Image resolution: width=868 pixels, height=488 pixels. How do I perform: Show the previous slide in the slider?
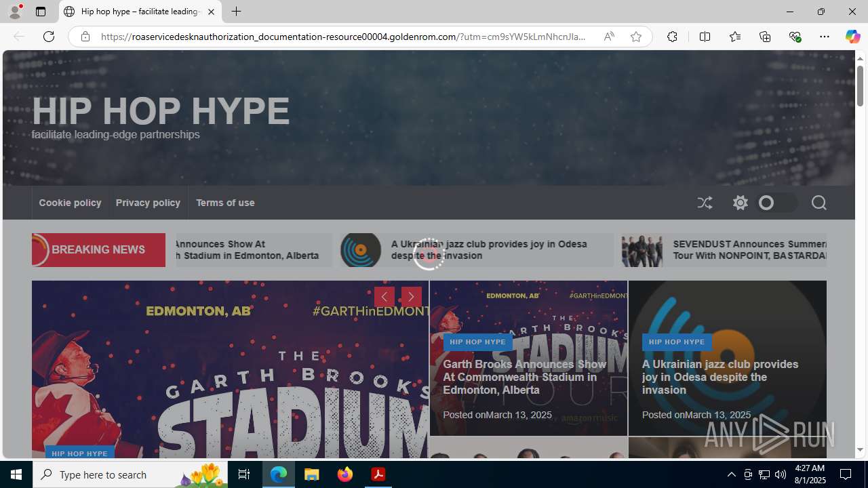click(x=384, y=297)
